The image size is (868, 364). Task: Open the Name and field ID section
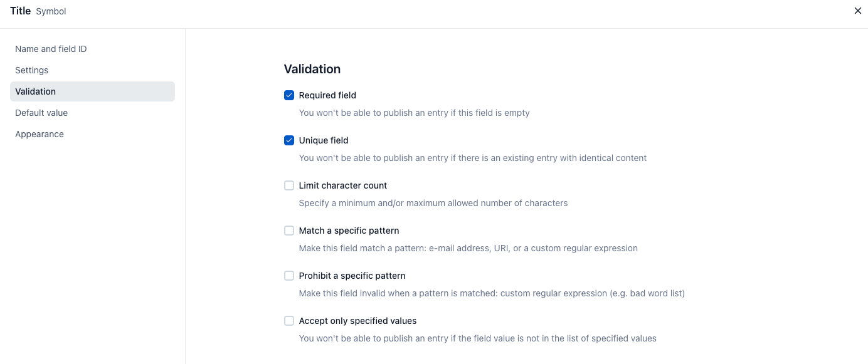tap(51, 48)
